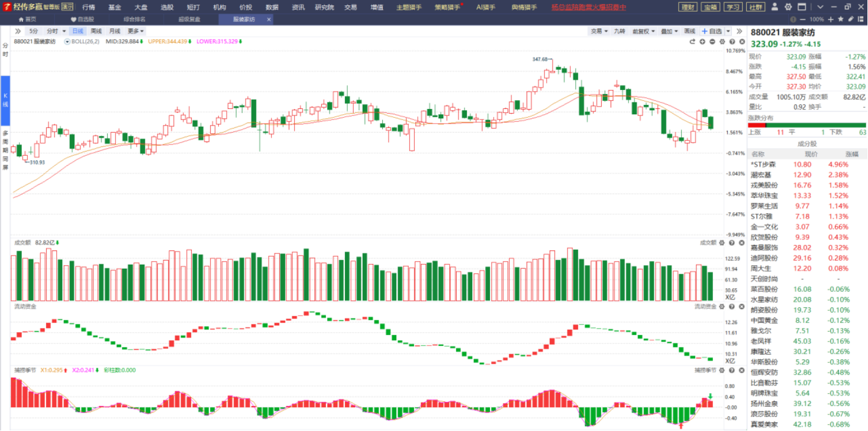Click the user account profile icon
868x431 pixels.
775,7
